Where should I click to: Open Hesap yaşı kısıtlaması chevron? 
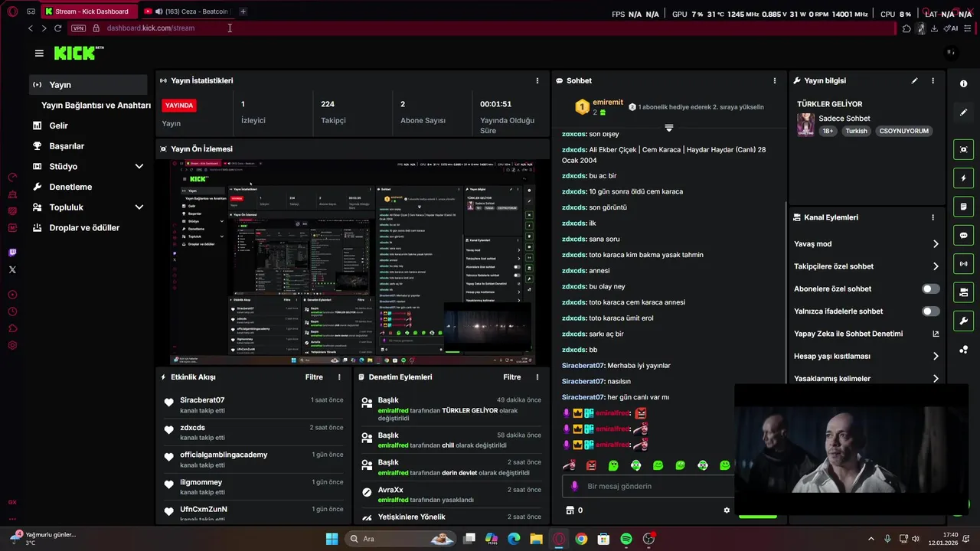pos(936,356)
